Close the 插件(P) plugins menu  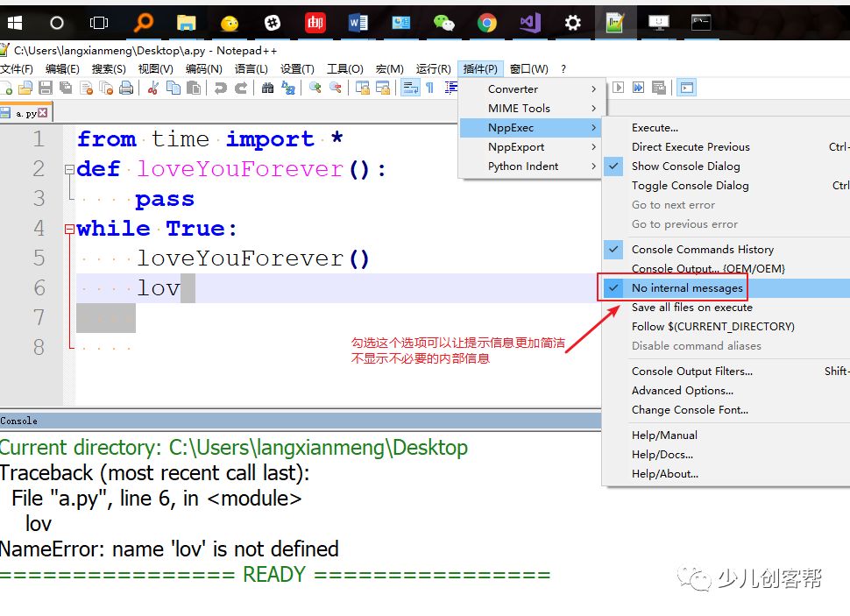[x=480, y=69]
